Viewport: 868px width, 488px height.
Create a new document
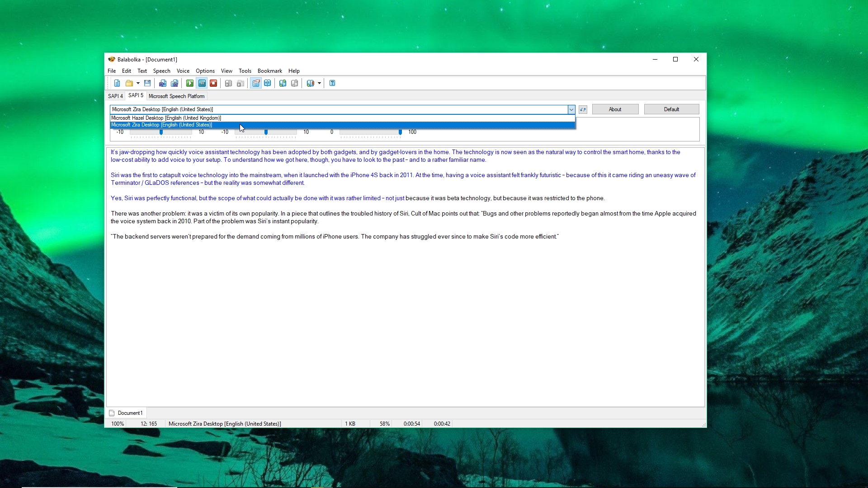[x=117, y=83]
